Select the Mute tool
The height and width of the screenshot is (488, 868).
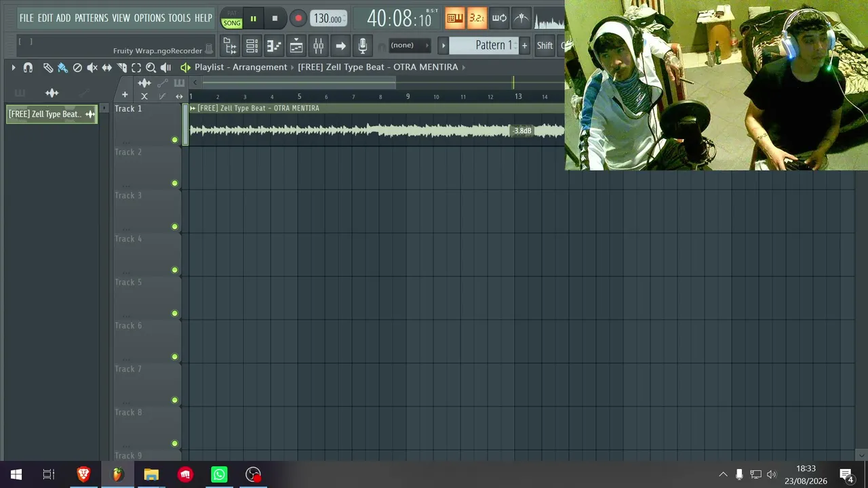92,67
